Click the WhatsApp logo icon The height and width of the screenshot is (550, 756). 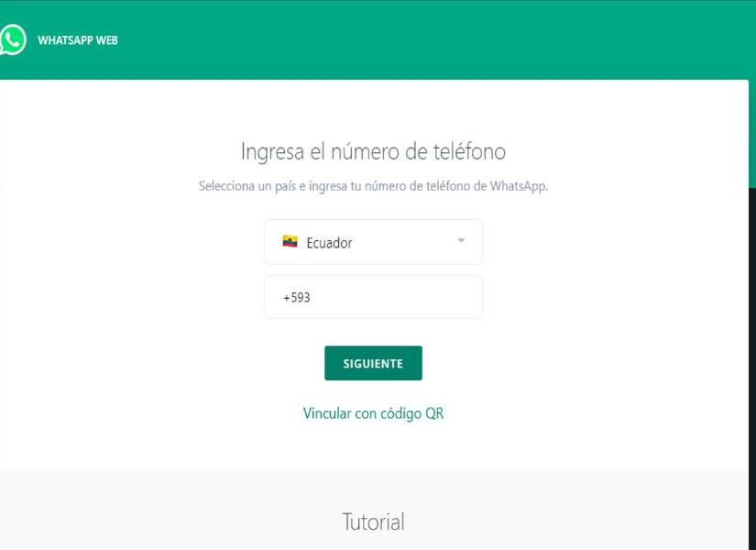pyautogui.click(x=13, y=40)
